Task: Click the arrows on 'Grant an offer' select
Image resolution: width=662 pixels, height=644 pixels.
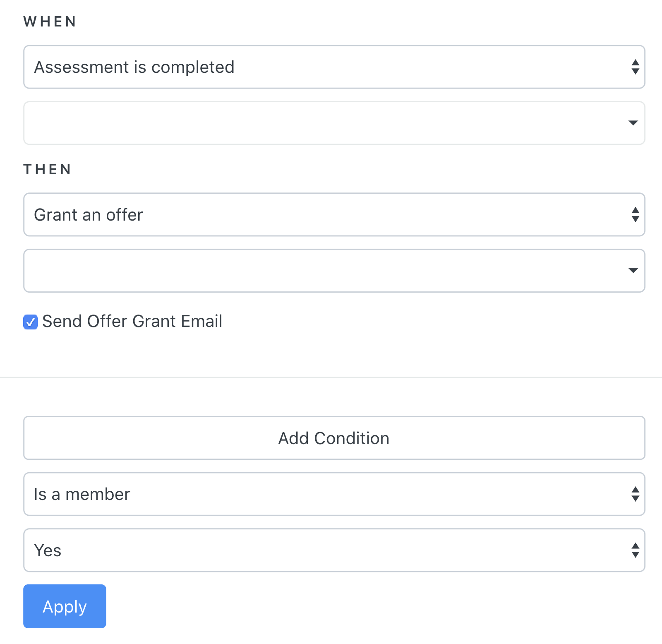Action: (635, 215)
